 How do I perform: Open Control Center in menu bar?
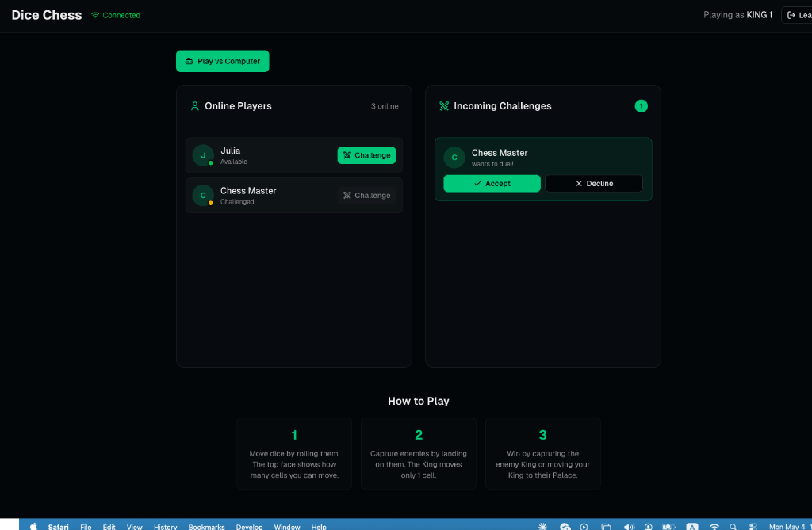pos(753,527)
